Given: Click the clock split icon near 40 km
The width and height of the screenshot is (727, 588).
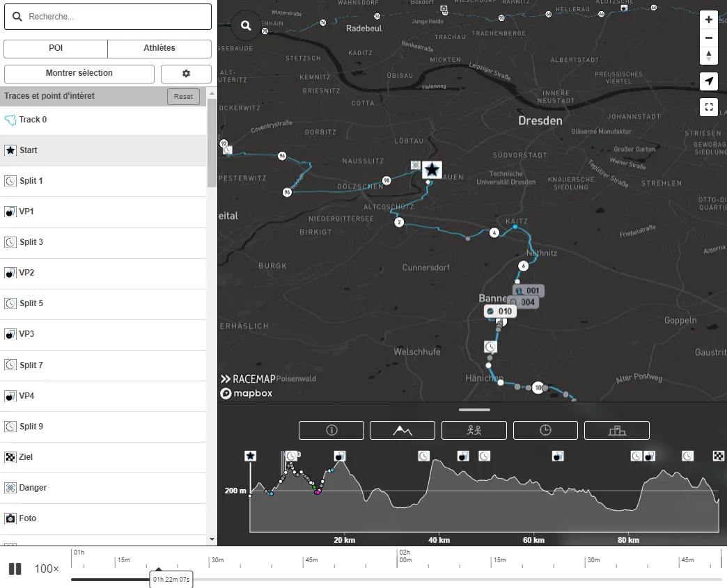Looking at the screenshot, I should (x=424, y=456).
